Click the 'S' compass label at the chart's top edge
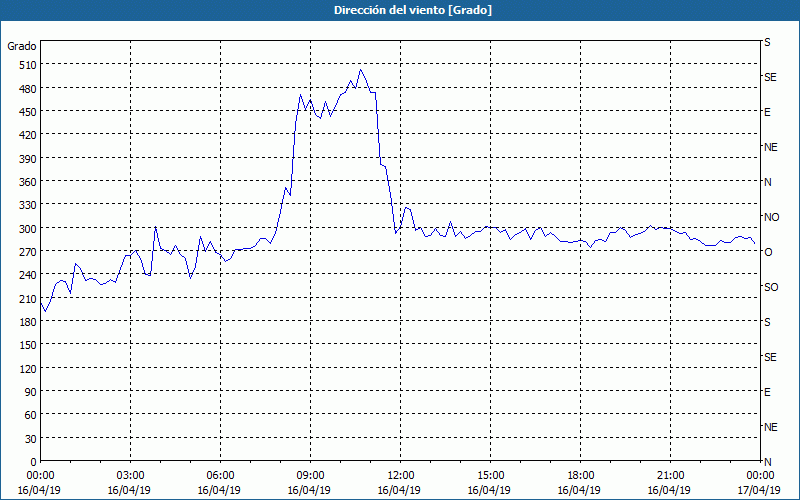 click(767, 42)
